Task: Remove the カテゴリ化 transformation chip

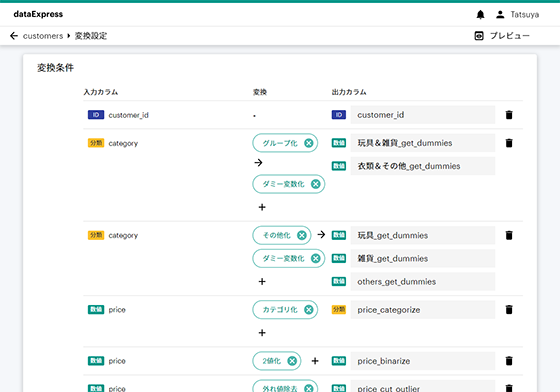Action: (309, 310)
